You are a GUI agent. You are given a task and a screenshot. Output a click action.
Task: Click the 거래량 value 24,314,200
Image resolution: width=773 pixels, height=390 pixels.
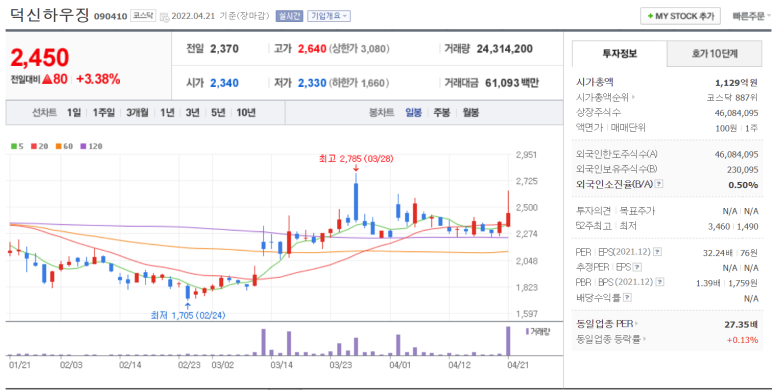pyautogui.click(x=504, y=49)
